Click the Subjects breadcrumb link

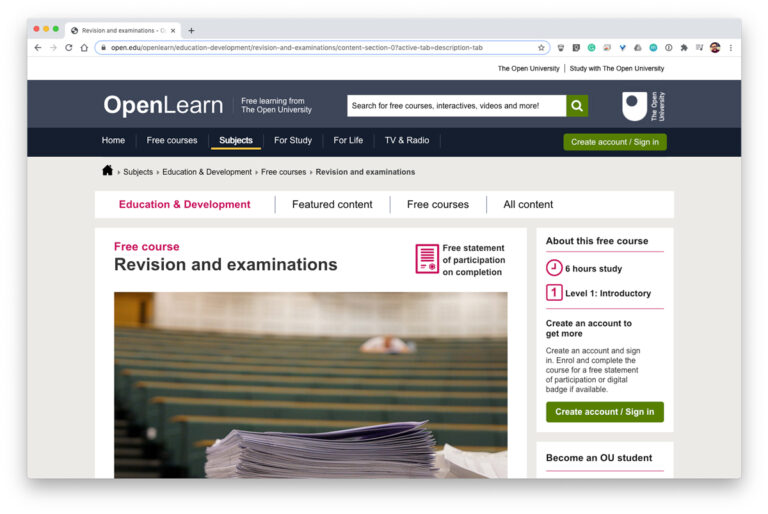pyautogui.click(x=138, y=172)
